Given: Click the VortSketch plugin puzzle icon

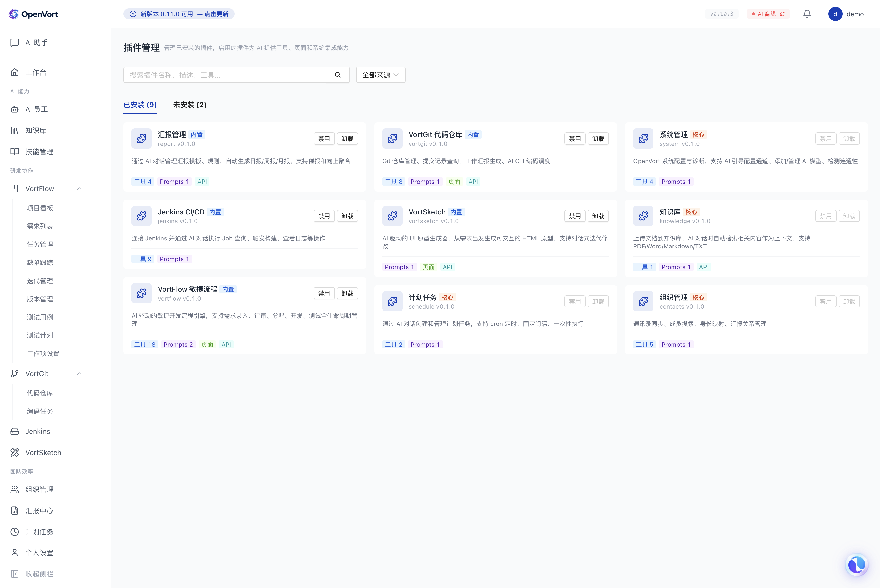Looking at the screenshot, I should pos(392,216).
